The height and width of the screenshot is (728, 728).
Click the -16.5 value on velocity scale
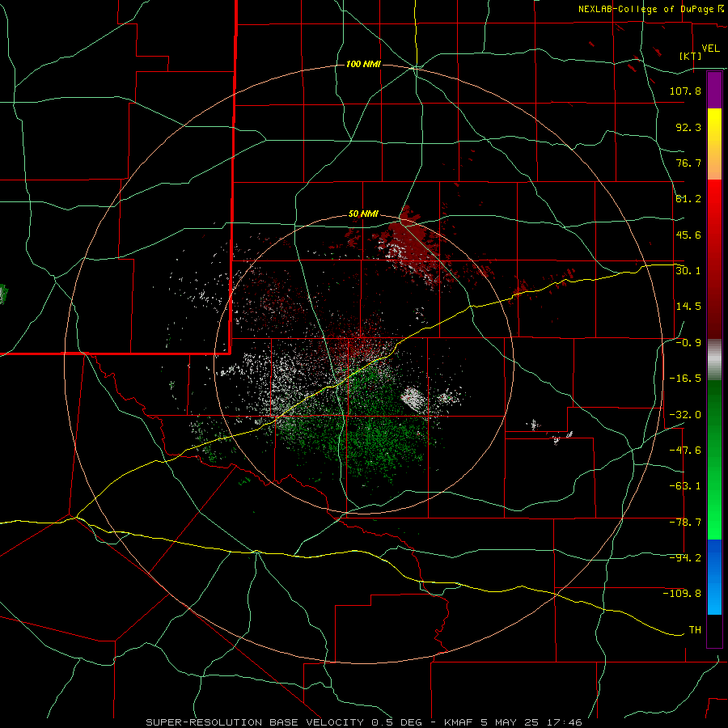point(685,379)
